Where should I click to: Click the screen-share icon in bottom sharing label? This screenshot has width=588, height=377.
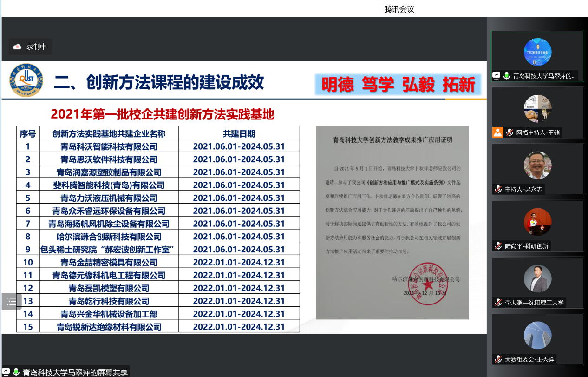(6, 372)
